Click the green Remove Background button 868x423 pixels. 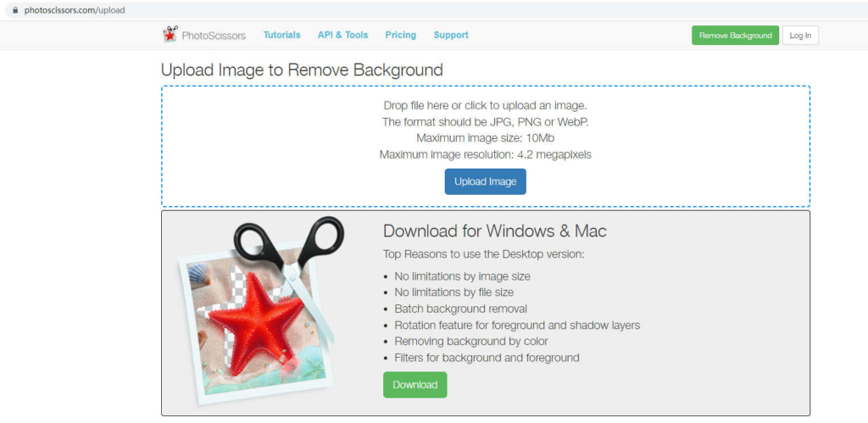click(x=735, y=36)
